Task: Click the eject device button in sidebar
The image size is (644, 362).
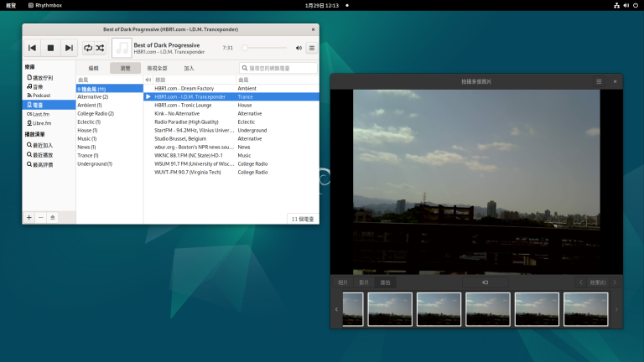Action: [53, 218]
